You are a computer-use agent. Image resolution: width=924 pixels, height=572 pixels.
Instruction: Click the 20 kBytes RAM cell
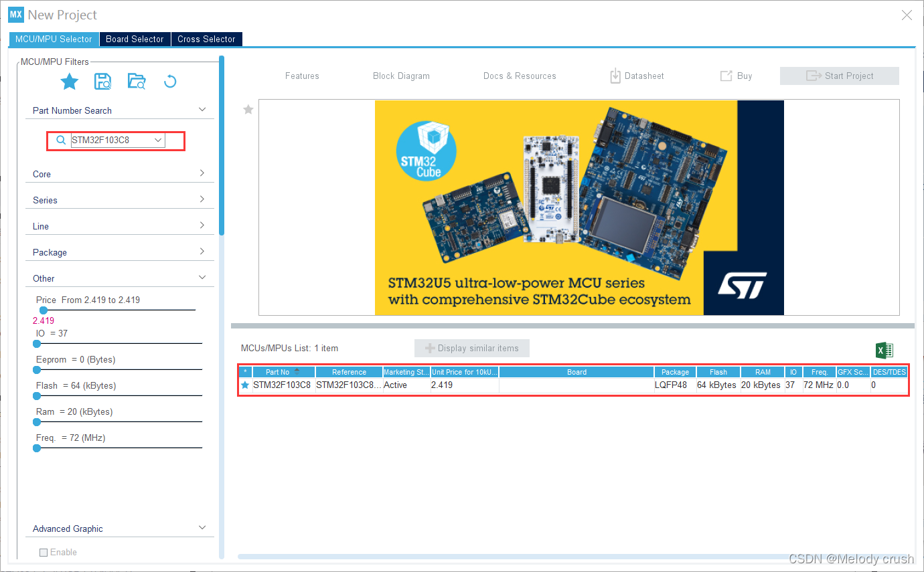pos(763,385)
